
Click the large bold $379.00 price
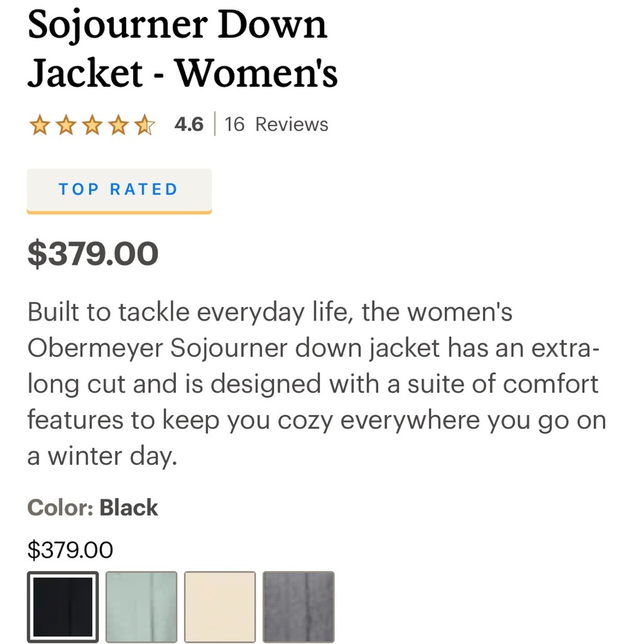[x=93, y=254]
